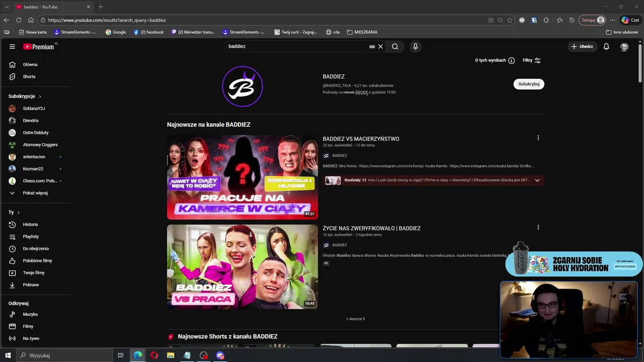
Task: Clear the search field with X
Action: [x=380, y=46]
